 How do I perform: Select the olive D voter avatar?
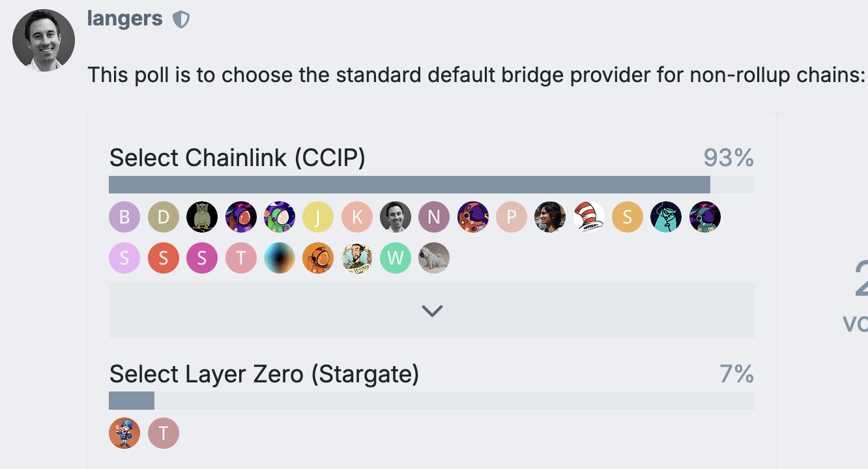click(164, 217)
